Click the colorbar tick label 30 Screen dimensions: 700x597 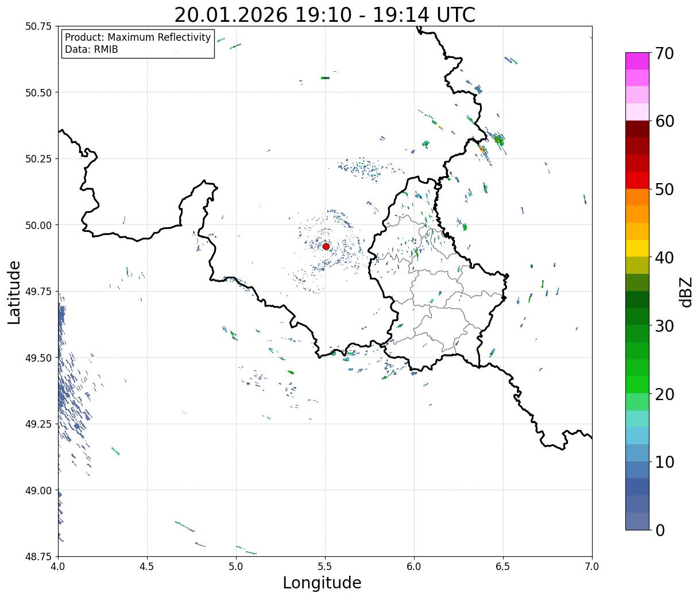tap(664, 326)
